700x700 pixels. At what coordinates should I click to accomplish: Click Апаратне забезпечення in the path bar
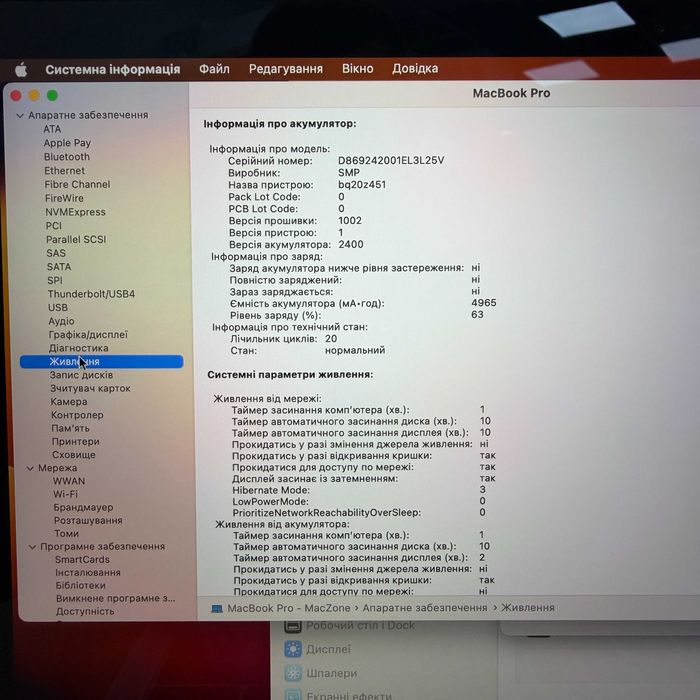(x=425, y=608)
